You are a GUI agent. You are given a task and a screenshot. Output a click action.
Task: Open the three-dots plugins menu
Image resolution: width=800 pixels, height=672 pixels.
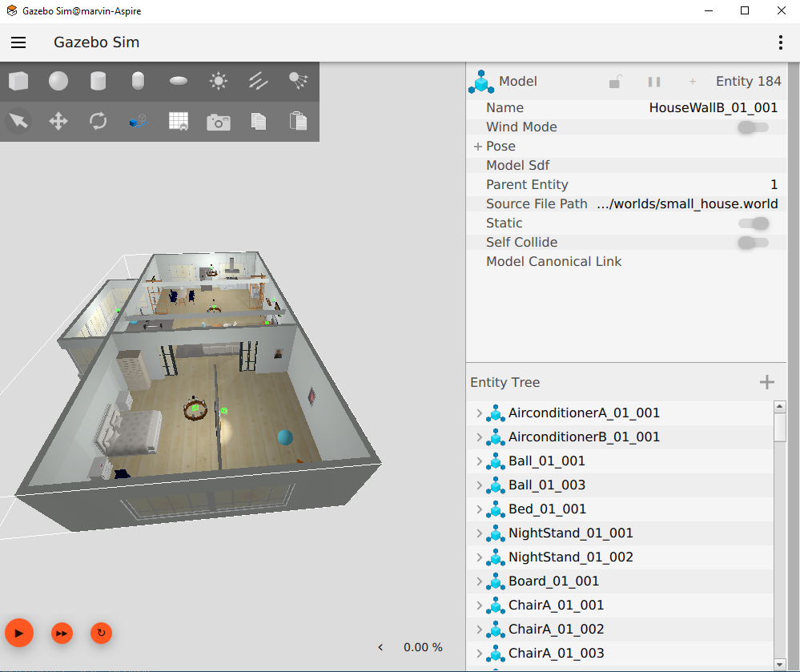781,42
